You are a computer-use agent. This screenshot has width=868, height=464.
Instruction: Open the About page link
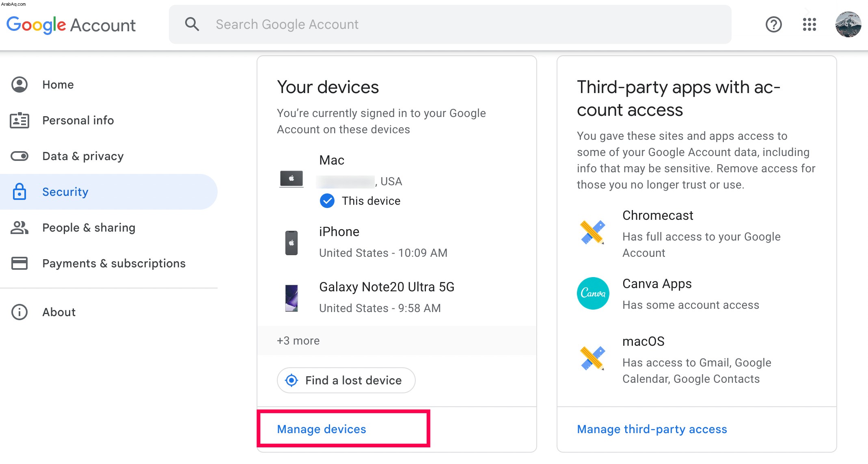109,312
